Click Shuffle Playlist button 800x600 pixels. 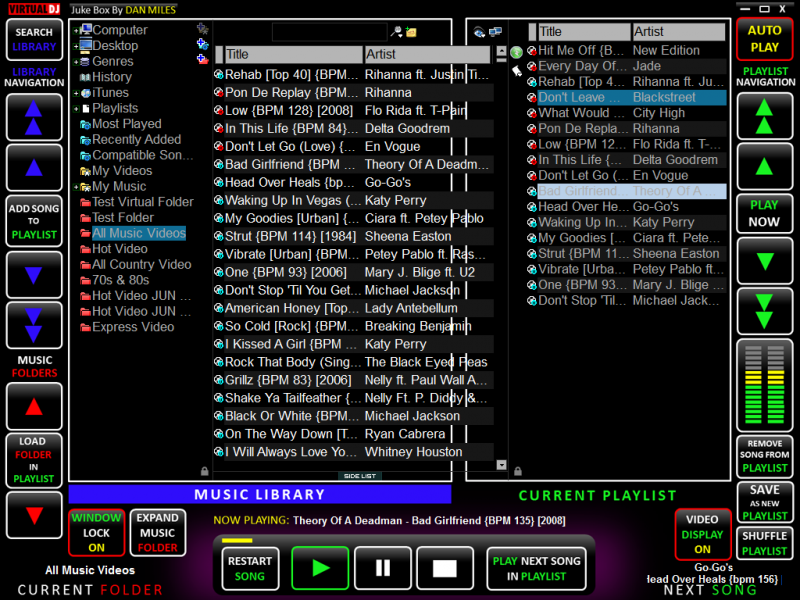tap(765, 543)
